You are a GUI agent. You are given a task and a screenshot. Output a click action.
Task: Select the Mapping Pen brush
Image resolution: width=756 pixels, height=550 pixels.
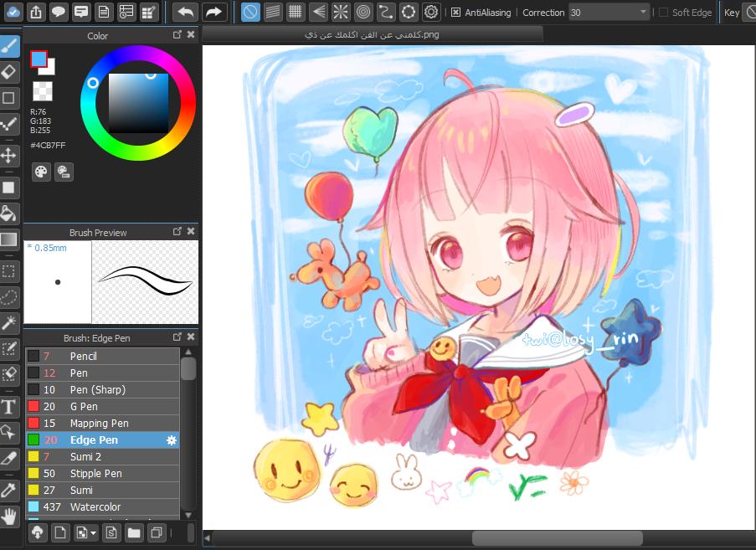click(102, 424)
